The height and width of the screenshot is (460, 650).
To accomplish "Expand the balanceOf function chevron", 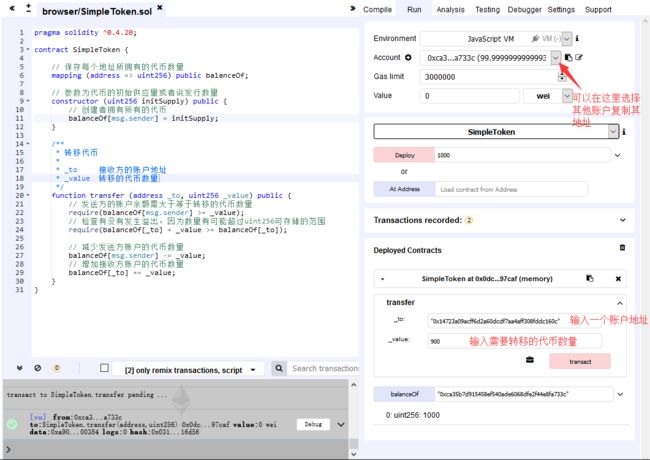I will click(620, 394).
